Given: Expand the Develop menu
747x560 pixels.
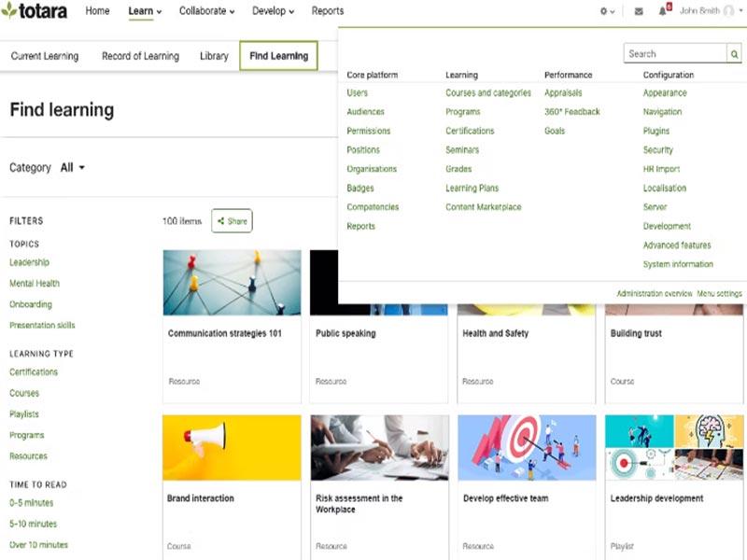Looking at the screenshot, I should pos(273,11).
